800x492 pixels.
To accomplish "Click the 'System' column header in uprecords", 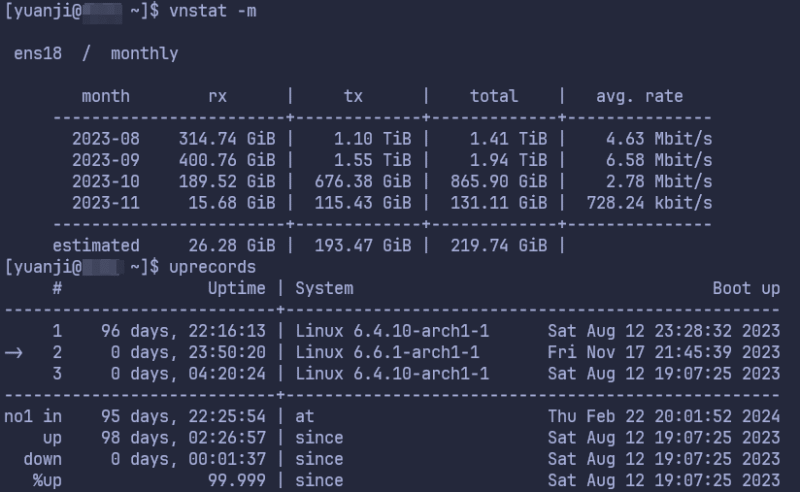I will click(324, 288).
